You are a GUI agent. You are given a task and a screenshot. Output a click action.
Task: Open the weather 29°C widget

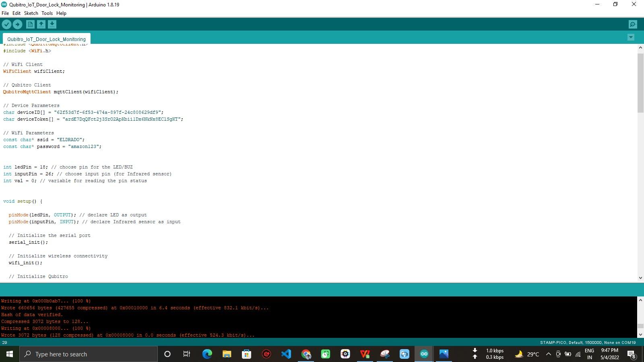[x=527, y=354]
